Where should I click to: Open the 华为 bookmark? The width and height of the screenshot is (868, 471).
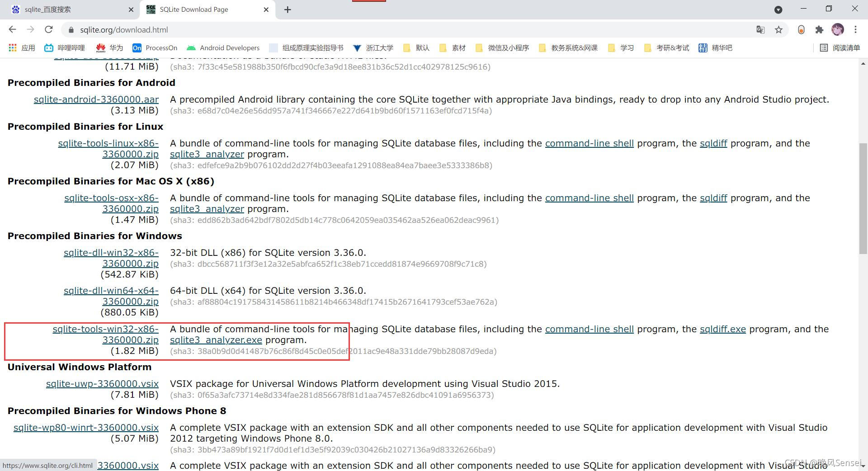109,48
